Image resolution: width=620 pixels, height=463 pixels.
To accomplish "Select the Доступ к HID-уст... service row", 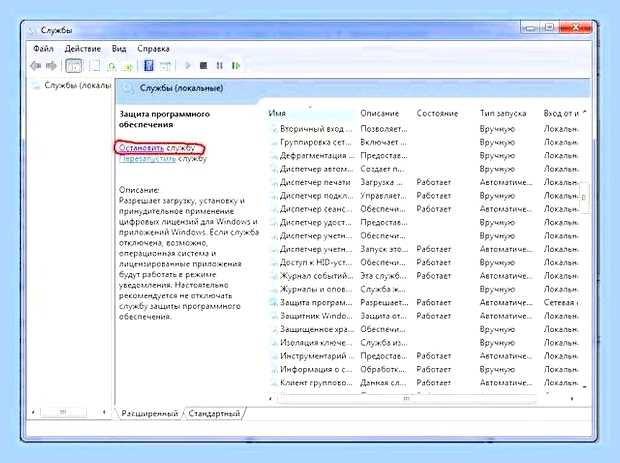I will tap(425, 262).
